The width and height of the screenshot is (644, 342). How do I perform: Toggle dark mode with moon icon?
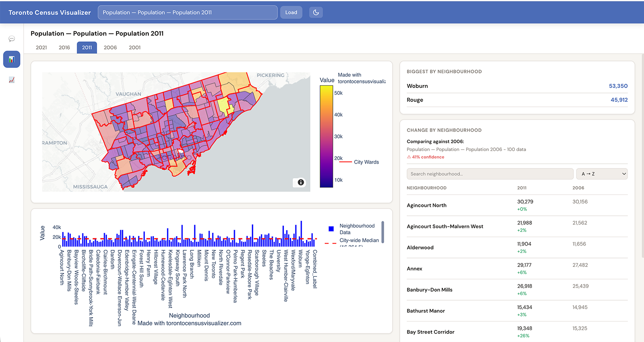tap(316, 12)
